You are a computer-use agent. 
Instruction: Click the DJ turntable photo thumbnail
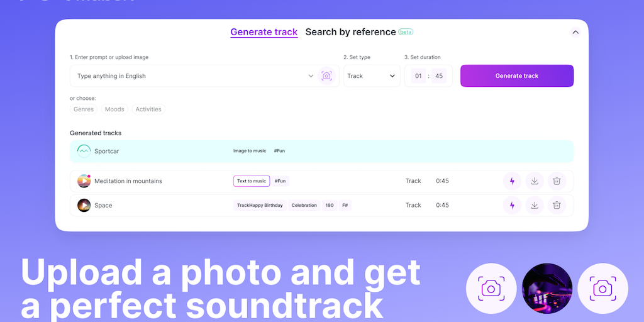pyautogui.click(x=547, y=289)
